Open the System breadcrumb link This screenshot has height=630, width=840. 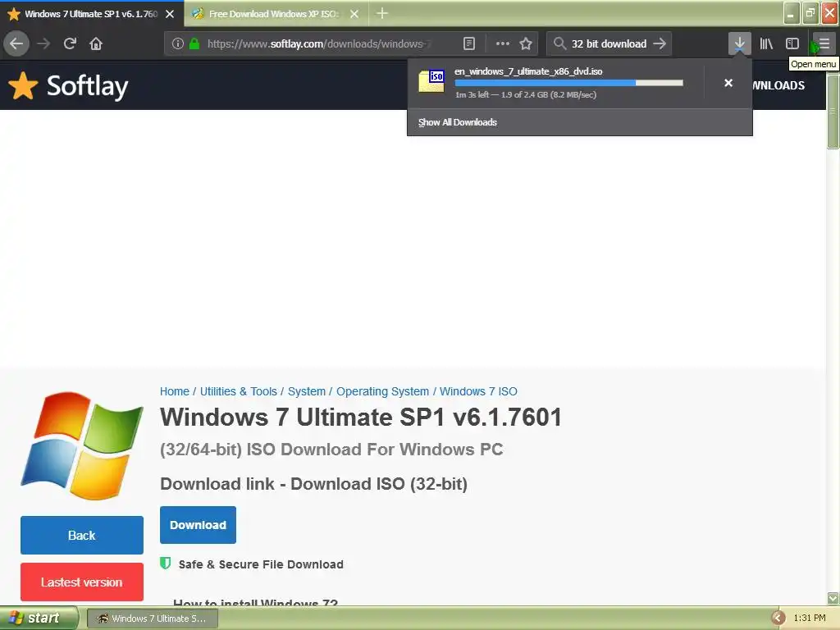pyautogui.click(x=307, y=391)
